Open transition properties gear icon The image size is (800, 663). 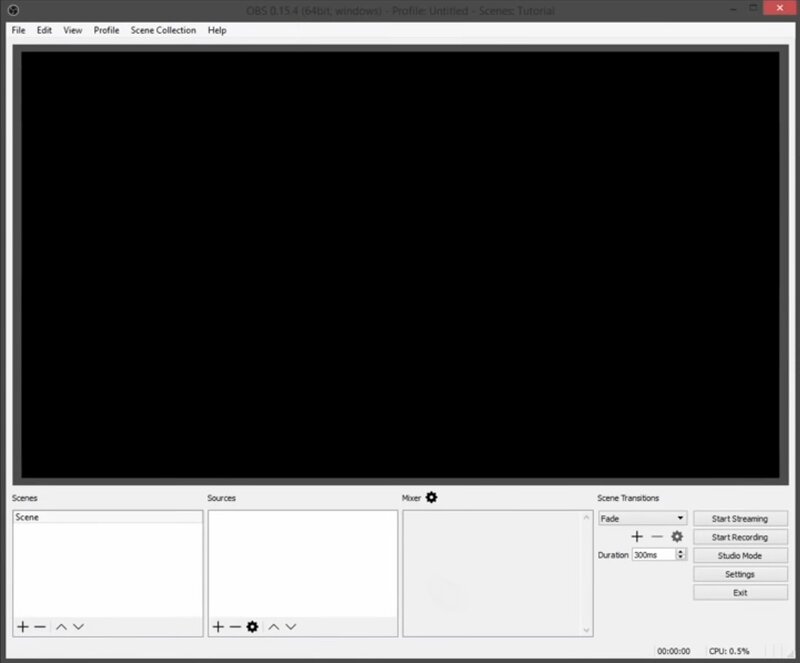677,536
